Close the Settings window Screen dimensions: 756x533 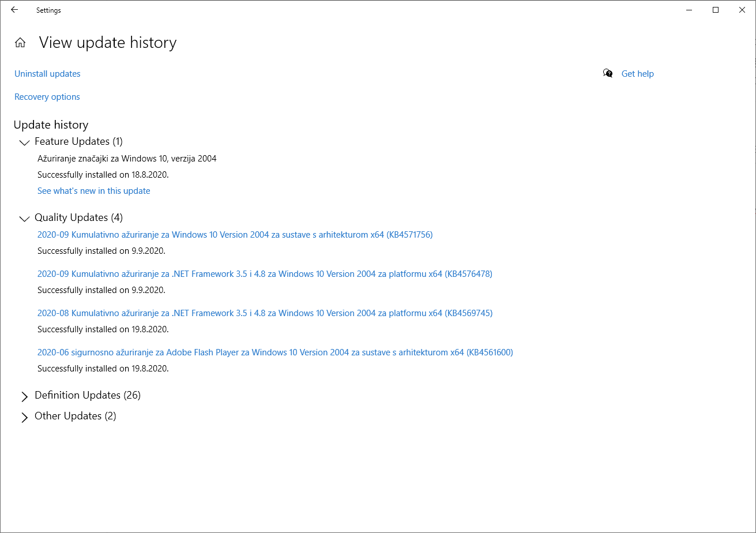[742, 10]
